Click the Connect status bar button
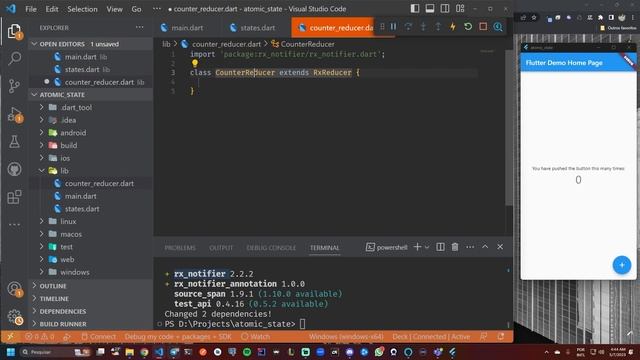Image resolution: width=640 pixels, height=360 pixels. point(98,337)
